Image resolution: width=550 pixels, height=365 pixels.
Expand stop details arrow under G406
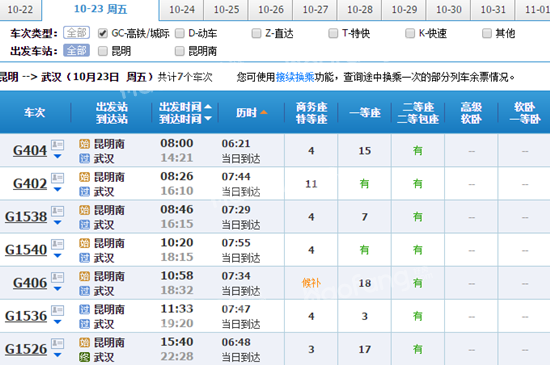pyautogui.click(x=58, y=289)
